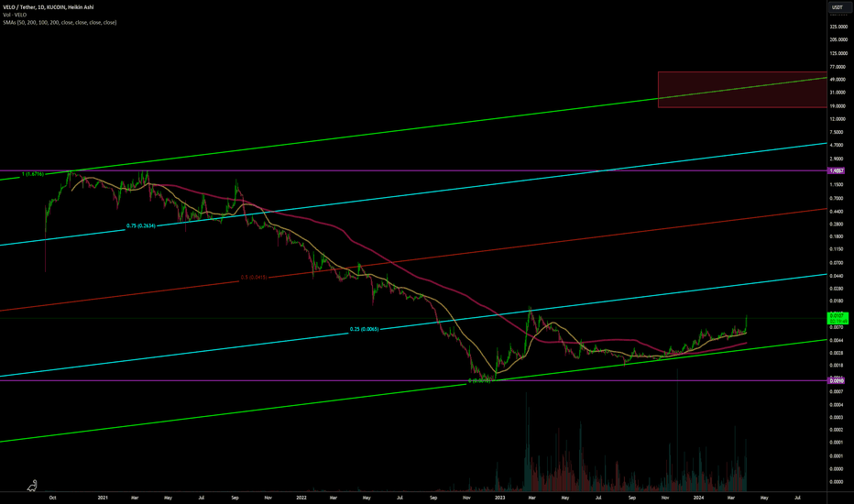Screen dimensions: 854x504
Task: Click the 77.0000 price scale label
Action: tap(838, 67)
